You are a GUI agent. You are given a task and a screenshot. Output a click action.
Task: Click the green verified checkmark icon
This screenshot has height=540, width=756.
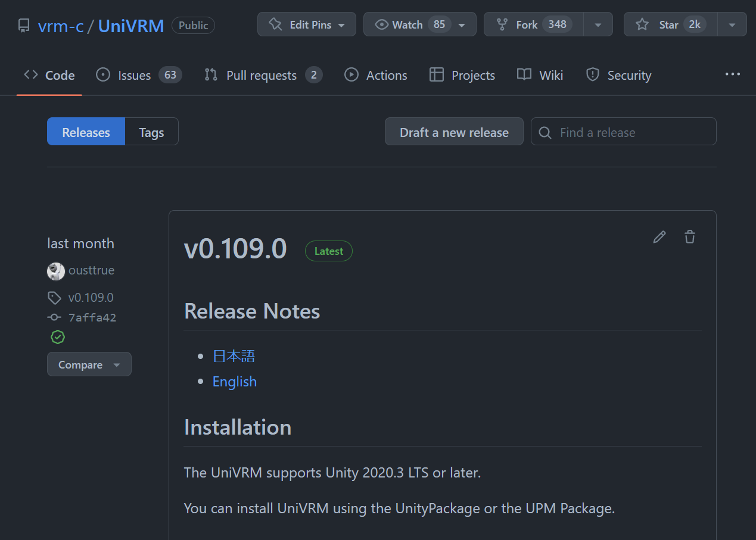(58, 338)
